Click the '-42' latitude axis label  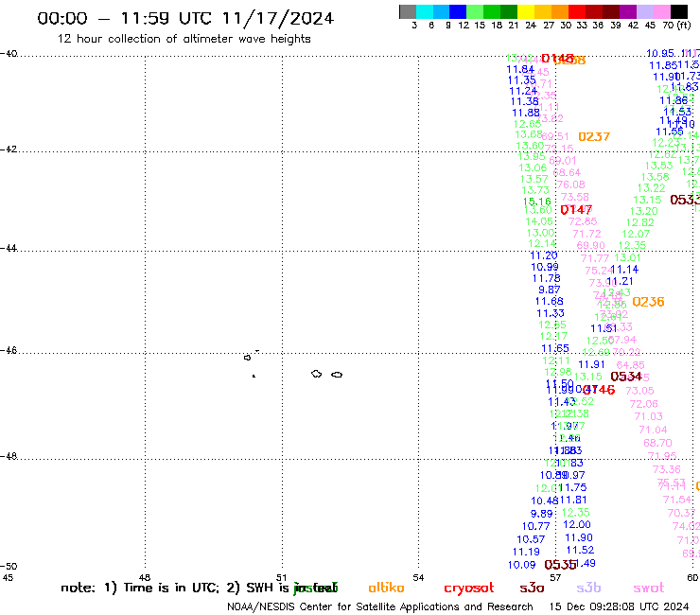[x=9, y=149]
